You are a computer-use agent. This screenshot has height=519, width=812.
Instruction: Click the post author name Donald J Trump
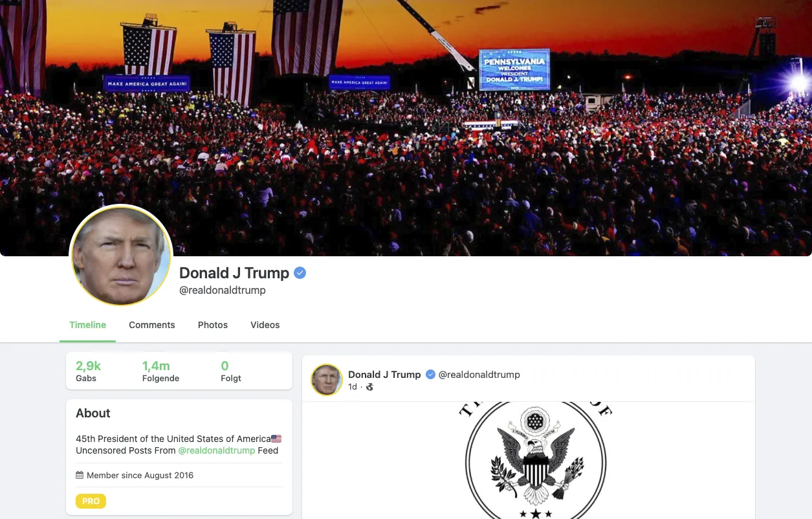384,374
